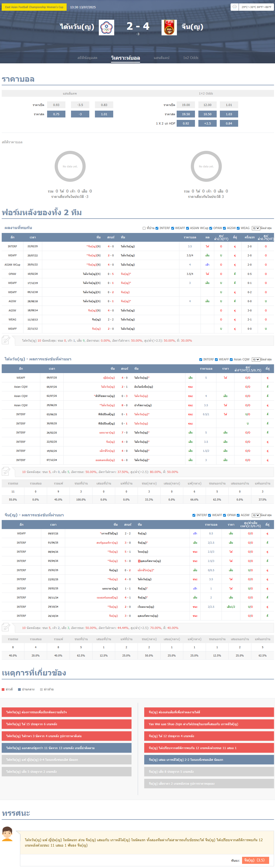Click the 19.50 live 1x2 odds cell
275x868 pixels.
point(186,114)
